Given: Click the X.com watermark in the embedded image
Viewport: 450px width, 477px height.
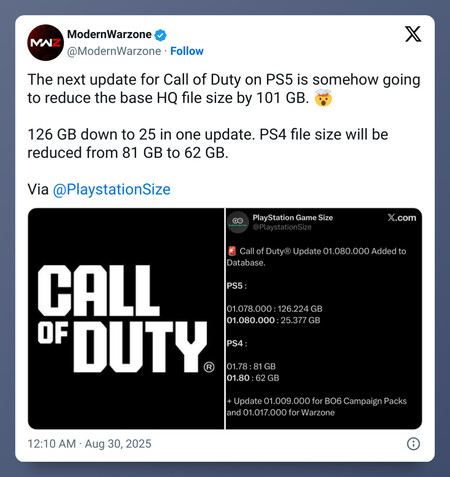Looking at the screenshot, I should (x=402, y=218).
